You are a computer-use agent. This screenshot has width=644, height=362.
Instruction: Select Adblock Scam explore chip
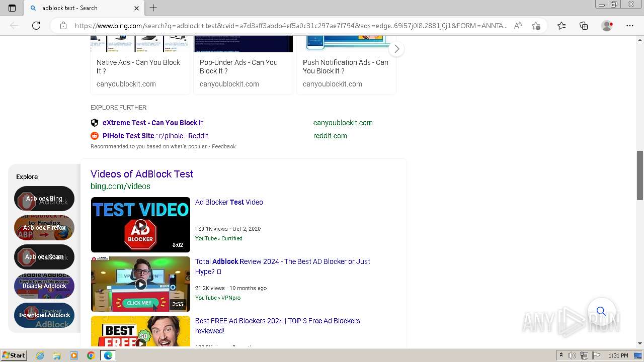(44, 257)
